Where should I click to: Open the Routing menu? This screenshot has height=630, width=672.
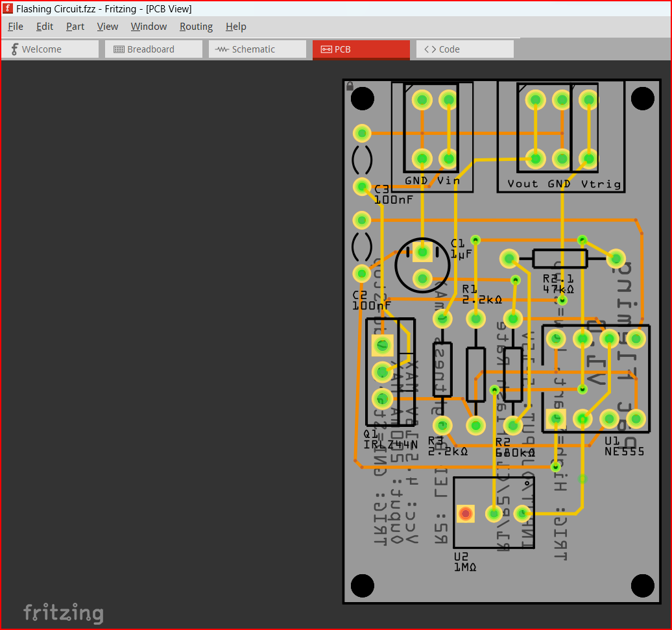tap(196, 27)
